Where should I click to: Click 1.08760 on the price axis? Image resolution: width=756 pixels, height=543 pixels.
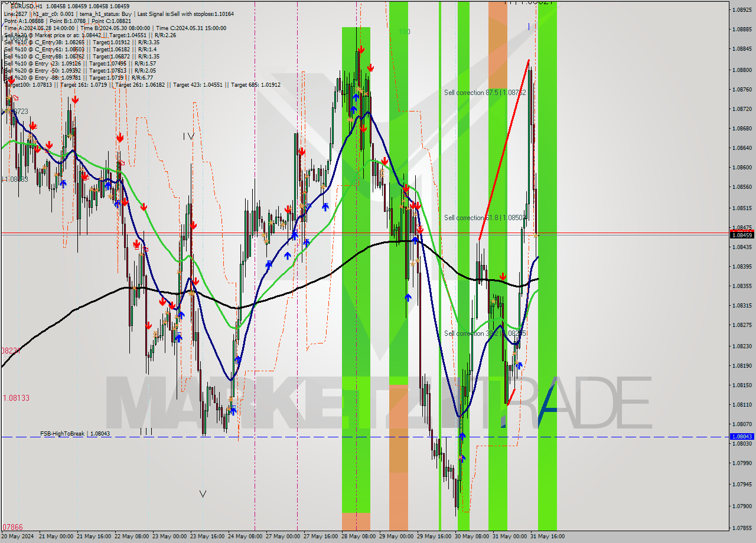coord(742,90)
